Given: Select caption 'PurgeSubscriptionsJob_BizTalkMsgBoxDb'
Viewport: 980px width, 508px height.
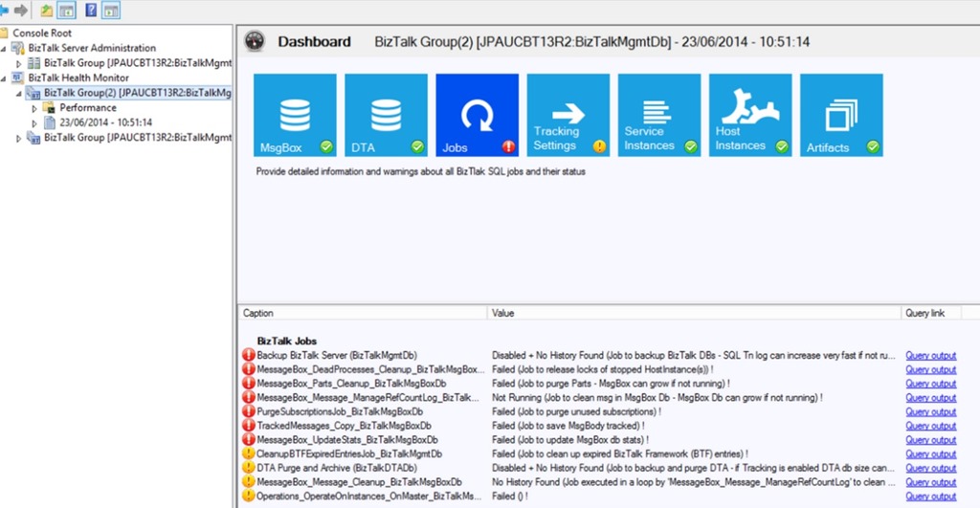Looking at the screenshot, I should (340, 411).
